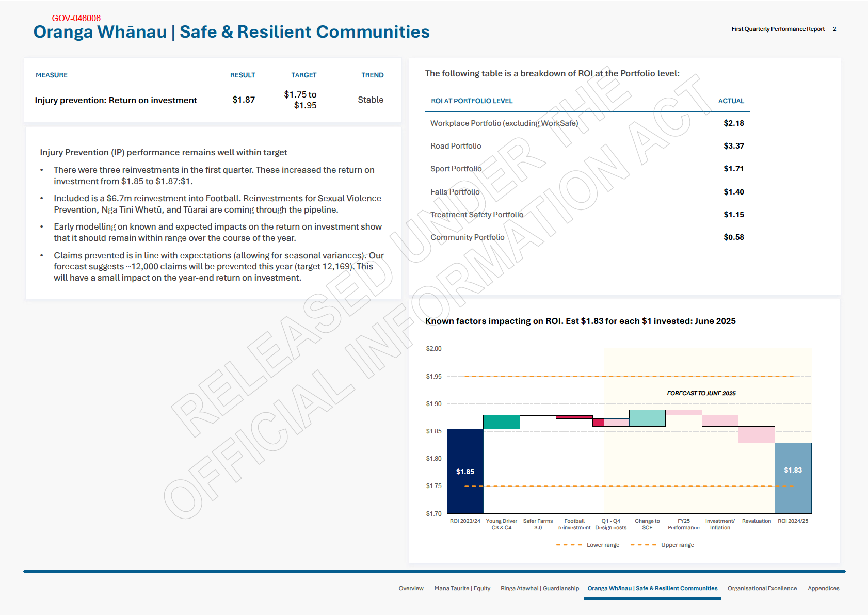The height and width of the screenshot is (615, 868).
Task: Open Ringa Atawhai | Guardianship tab
Action: click(x=539, y=588)
